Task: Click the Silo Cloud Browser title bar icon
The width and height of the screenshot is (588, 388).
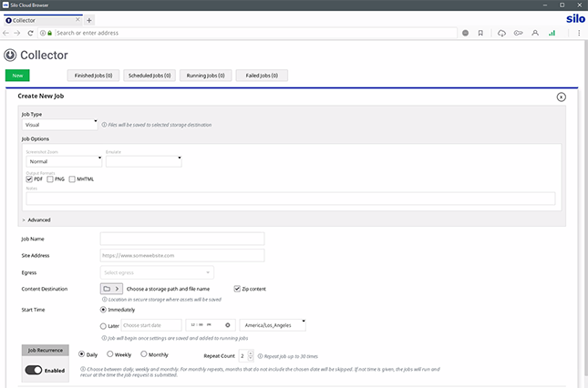Action: [x=5, y=5]
